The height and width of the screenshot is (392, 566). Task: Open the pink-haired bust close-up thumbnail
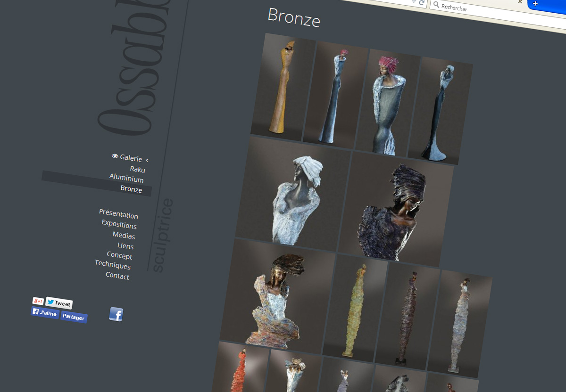(x=388, y=103)
